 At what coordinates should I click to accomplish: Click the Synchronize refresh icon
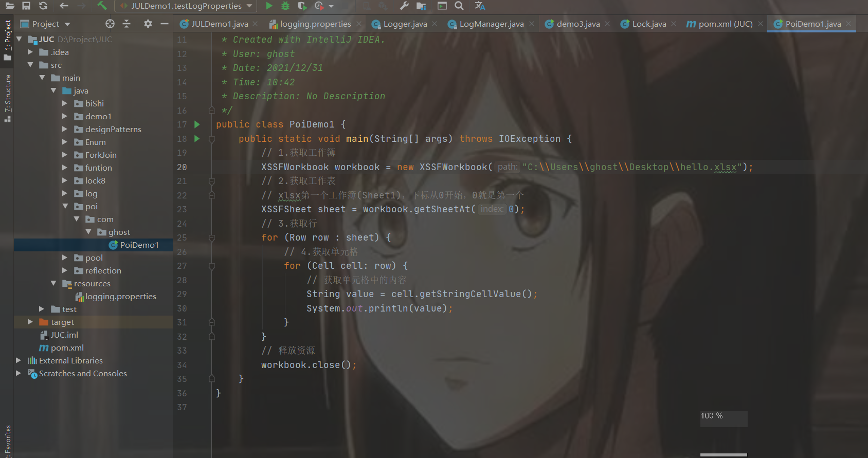pos(43,6)
